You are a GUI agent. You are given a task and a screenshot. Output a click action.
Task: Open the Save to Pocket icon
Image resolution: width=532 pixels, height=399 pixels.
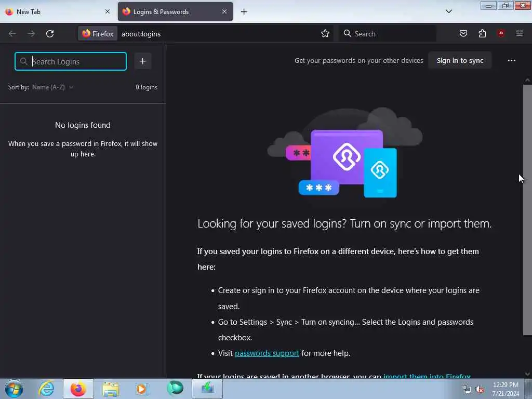pos(463,33)
